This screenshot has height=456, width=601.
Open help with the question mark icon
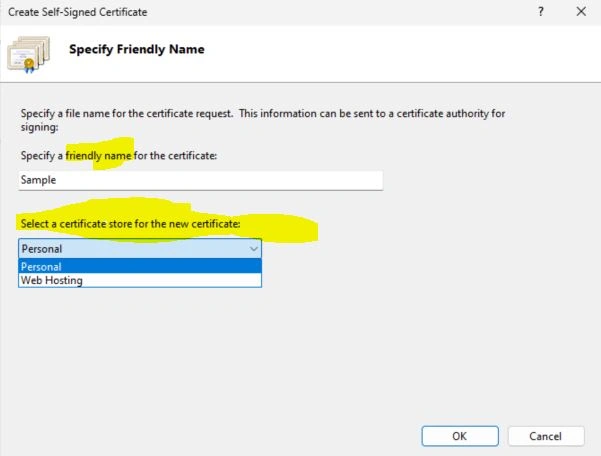(x=540, y=12)
